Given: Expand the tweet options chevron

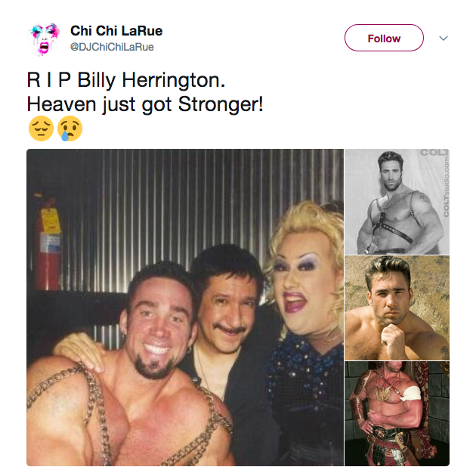Looking at the screenshot, I should tap(444, 39).
